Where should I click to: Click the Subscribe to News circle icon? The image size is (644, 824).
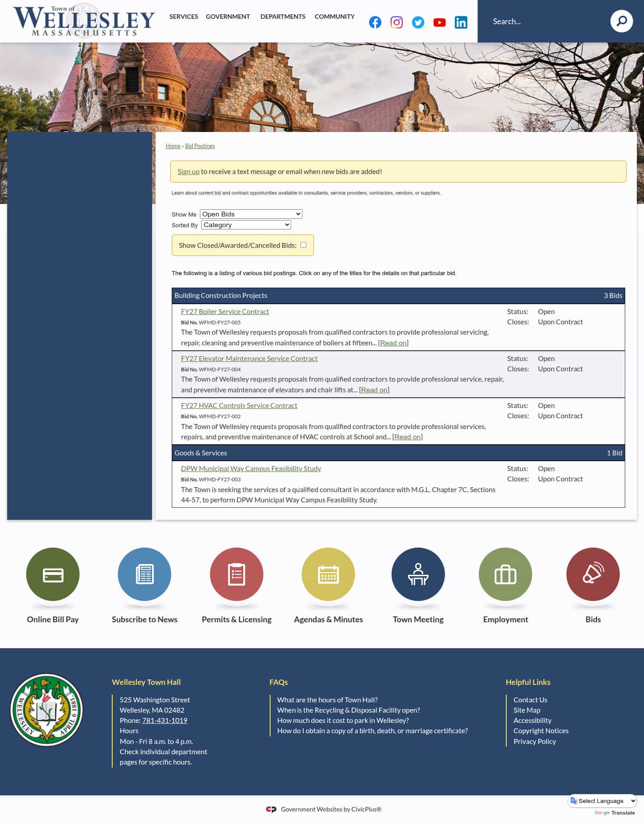(144, 574)
